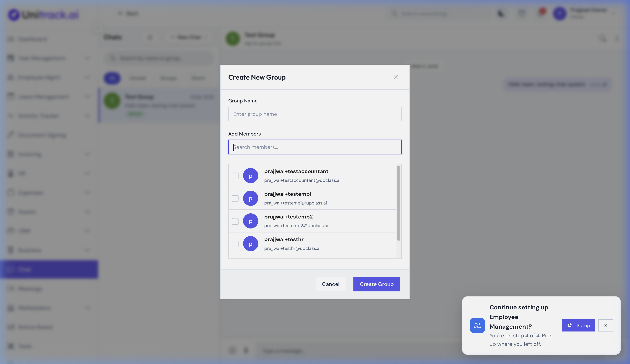Click the Create Group button
Screen dimensions: 630x364
[377, 284]
